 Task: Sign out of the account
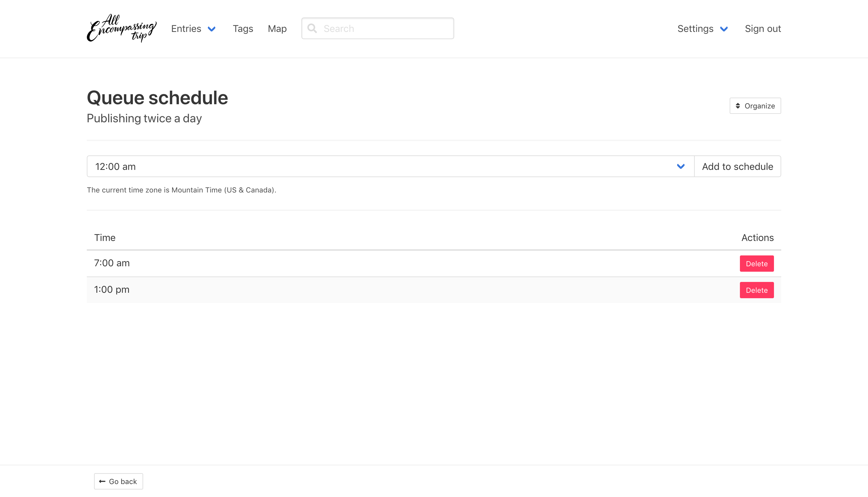tap(763, 29)
